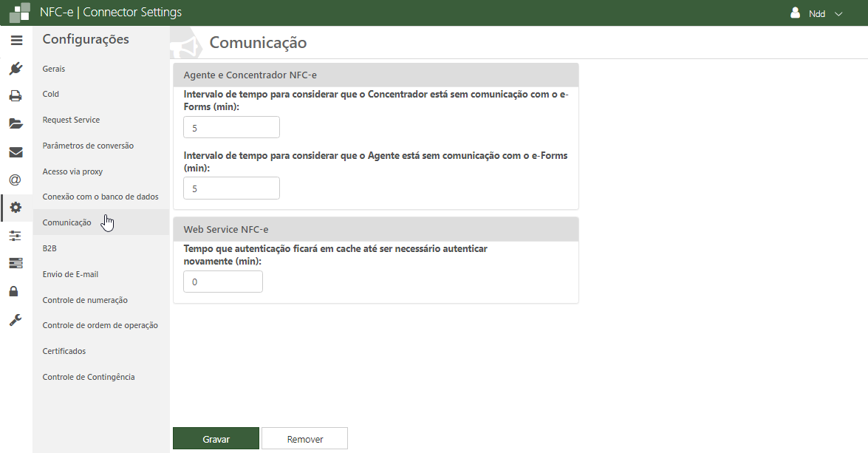The width and height of the screenshot is (868, 453).
Task: Click the Agente e Concentrador NFC-e header
Action: click(376, 75)
